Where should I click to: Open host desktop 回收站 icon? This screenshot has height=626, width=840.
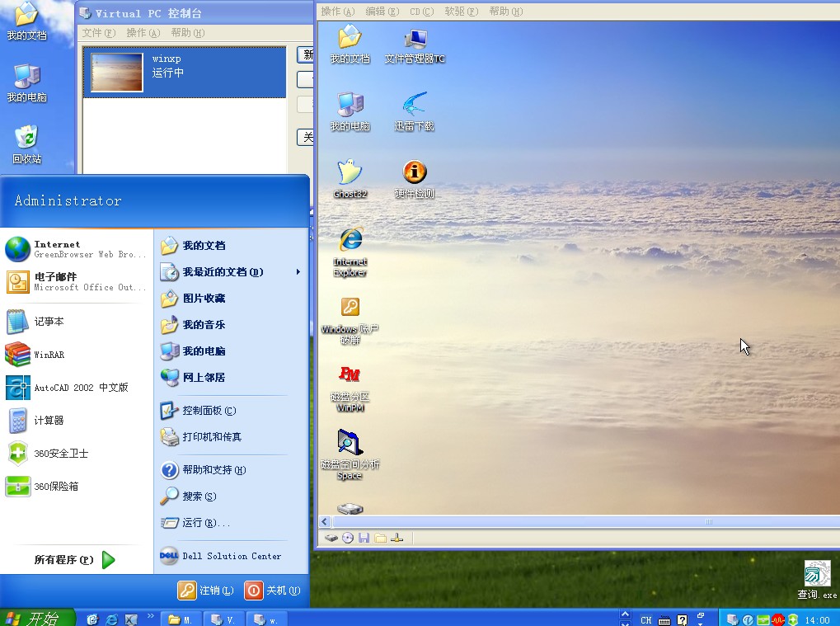pyautogui.click(x=26, y=144)
